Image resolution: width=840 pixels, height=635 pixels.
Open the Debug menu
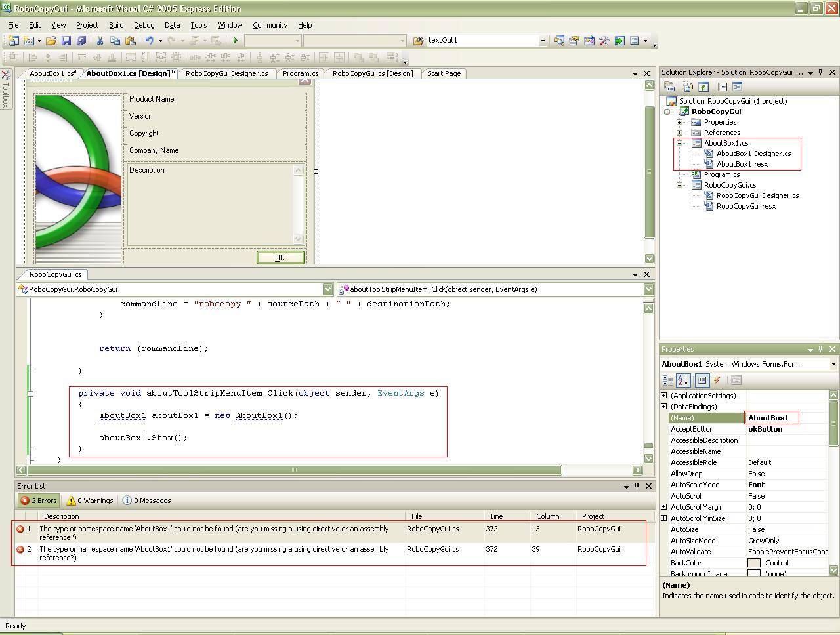(144, 25)
